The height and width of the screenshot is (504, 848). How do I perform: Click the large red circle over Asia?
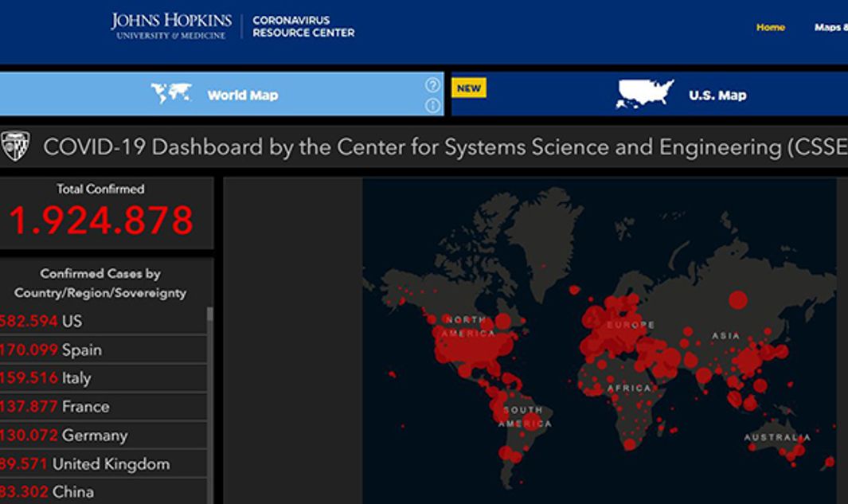(738, 300)
